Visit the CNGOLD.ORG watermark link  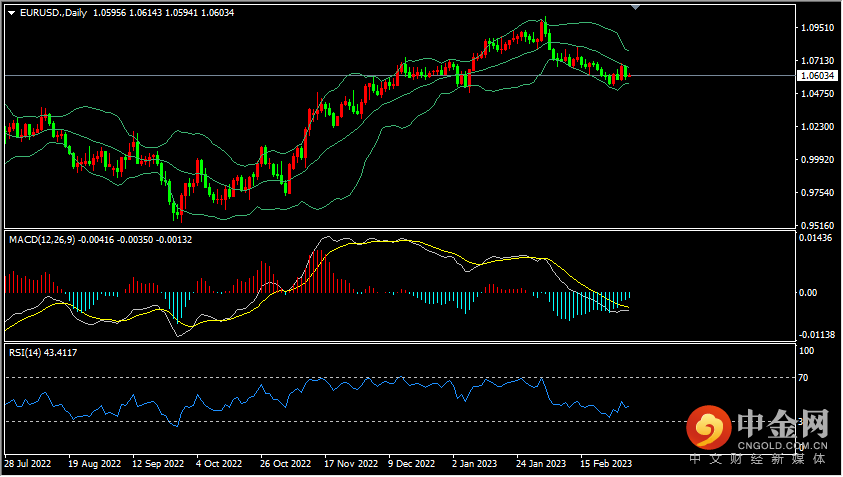(x=783, y=445)
